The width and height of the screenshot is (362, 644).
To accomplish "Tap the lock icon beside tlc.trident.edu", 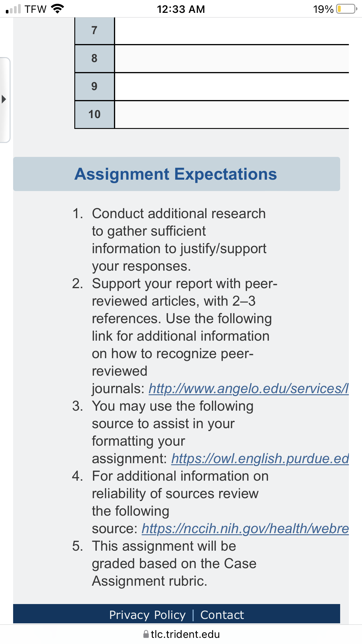I will click(x=146, y=634).
